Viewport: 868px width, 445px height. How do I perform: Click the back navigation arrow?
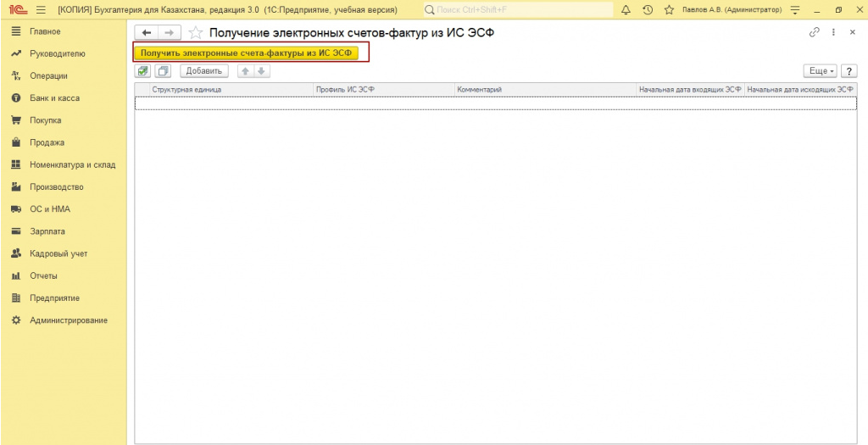tap(147, 32)
